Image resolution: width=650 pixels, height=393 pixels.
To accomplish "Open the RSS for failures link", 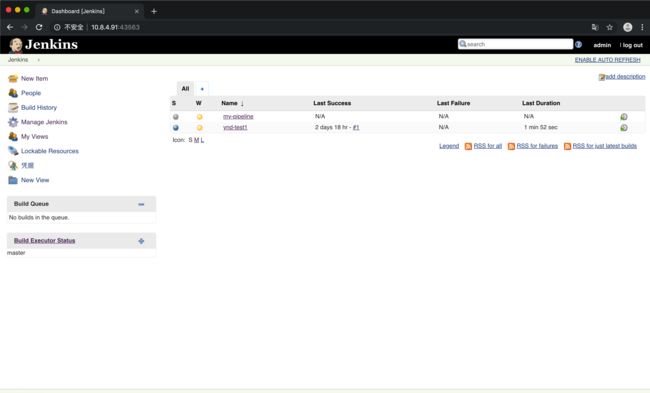I will [537, 146].
